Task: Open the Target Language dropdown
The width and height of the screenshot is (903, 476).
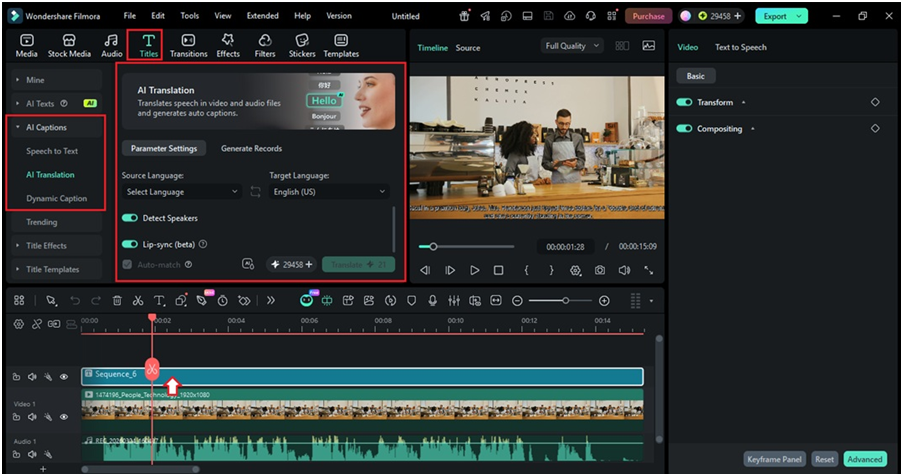Action: point(329,192)
